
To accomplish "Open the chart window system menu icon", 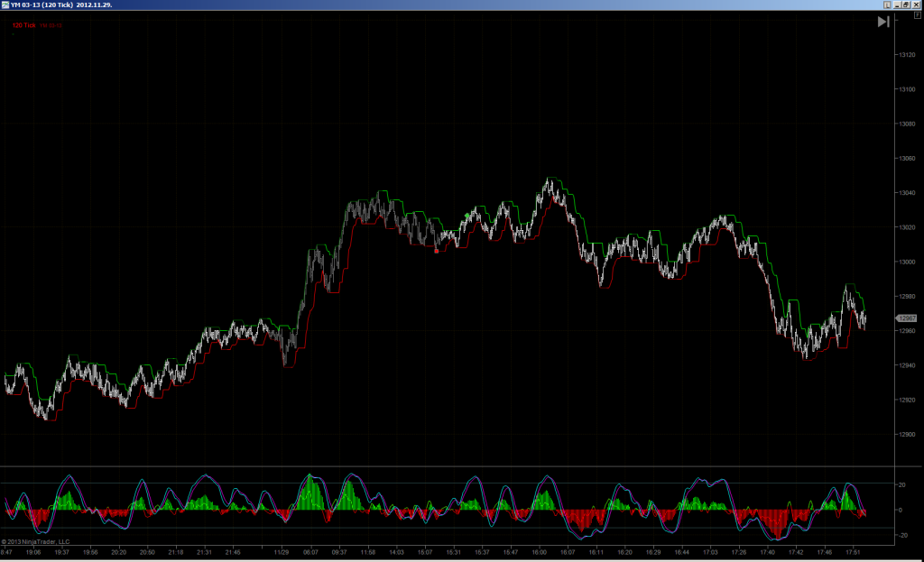I will (x=5, y=5).
